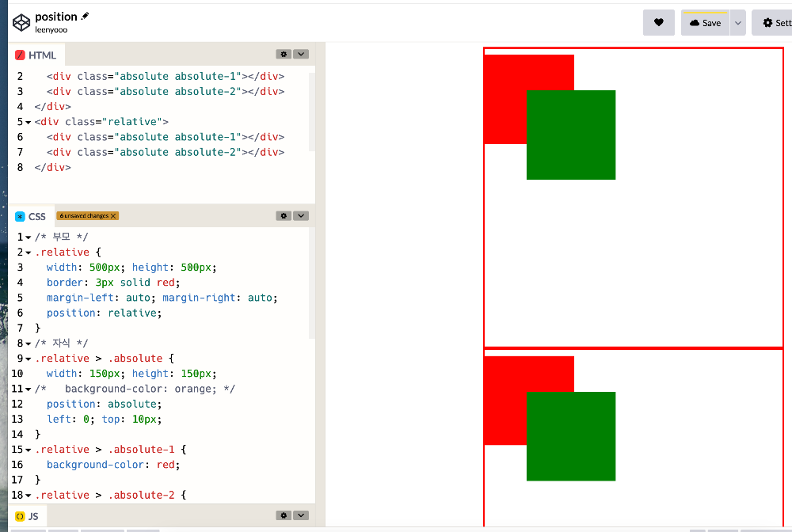Click the CSS editor vertical scrollbar

[311, 283]
